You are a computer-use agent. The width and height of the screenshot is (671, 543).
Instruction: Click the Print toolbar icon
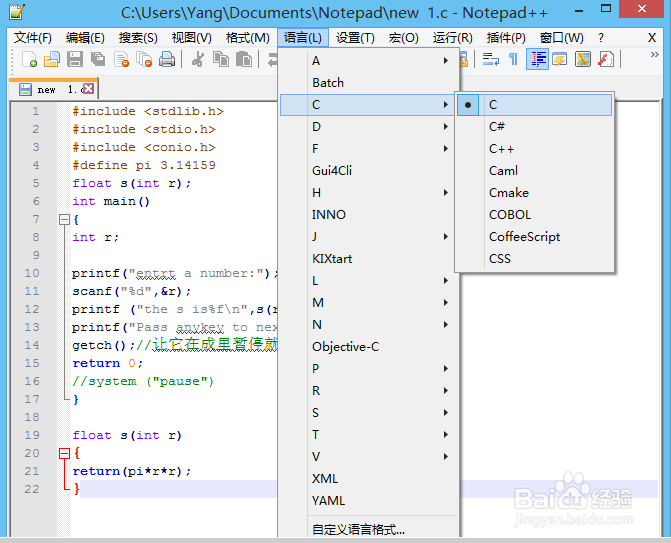click(x=167, y=59)
